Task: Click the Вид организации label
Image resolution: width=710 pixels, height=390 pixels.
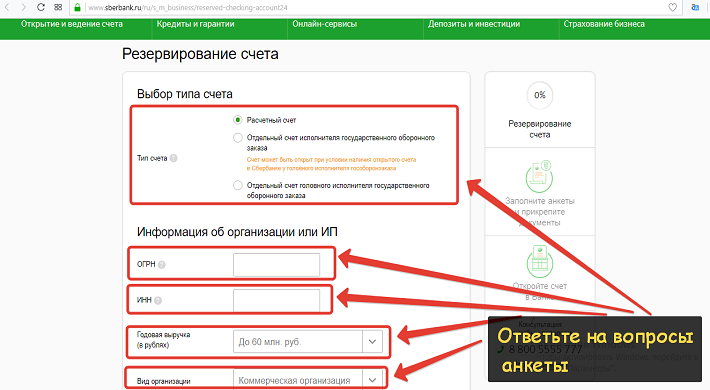Action: coord(163,381)
